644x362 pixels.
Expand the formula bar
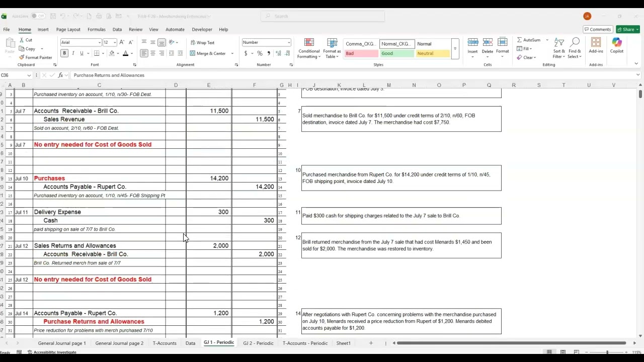click(637, 75)
